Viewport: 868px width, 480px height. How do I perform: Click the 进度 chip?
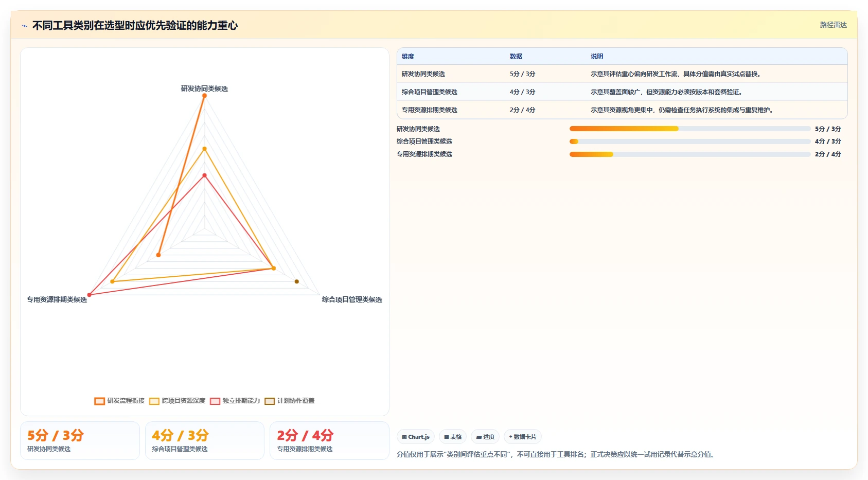[485, 437]
